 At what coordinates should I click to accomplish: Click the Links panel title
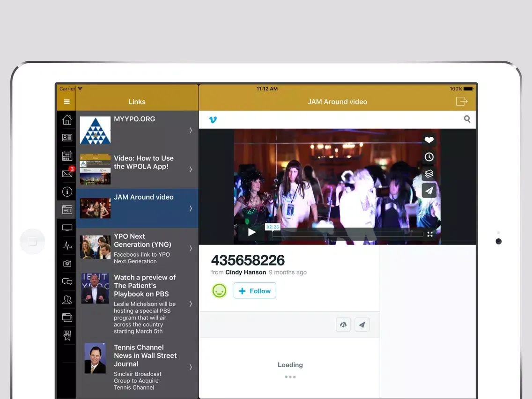coord(137,102)
